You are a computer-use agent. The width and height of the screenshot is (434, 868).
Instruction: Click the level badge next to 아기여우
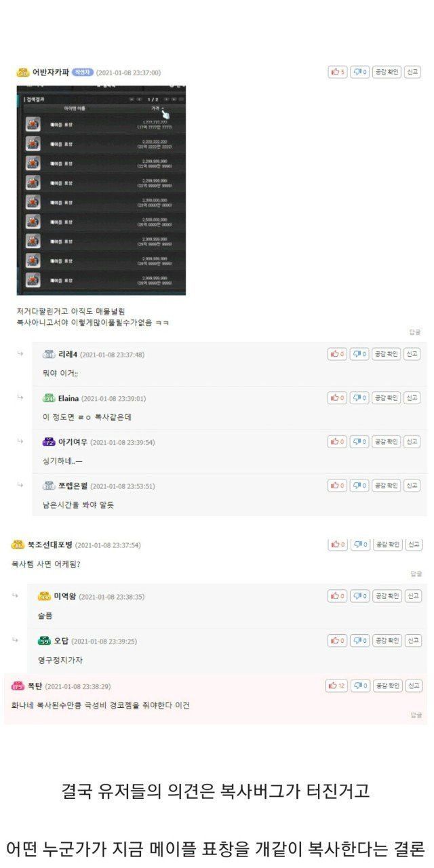[x=48, y=442]
